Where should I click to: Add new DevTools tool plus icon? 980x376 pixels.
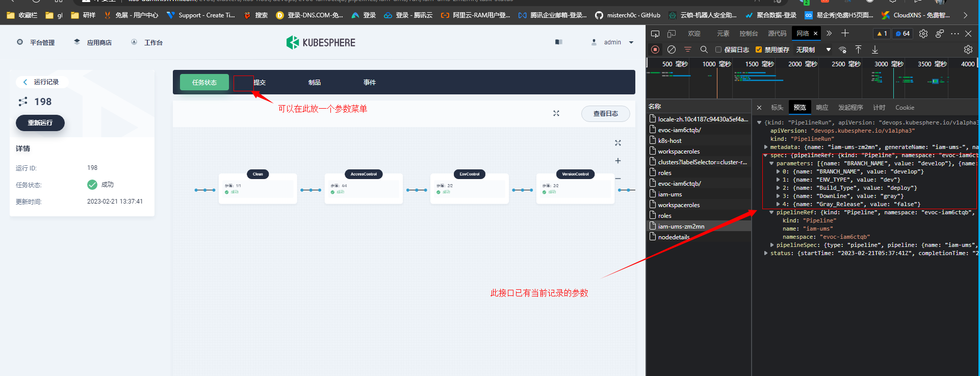845,33
